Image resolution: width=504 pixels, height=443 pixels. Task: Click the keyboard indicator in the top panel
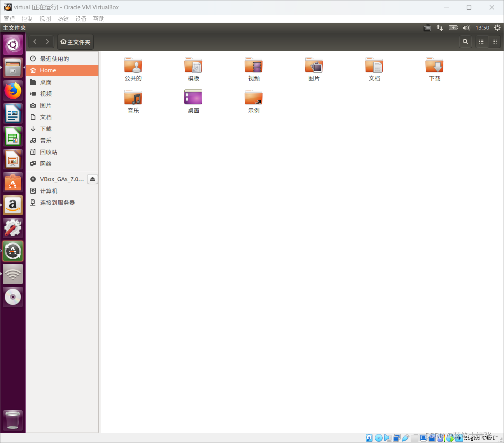pos(427,28)
